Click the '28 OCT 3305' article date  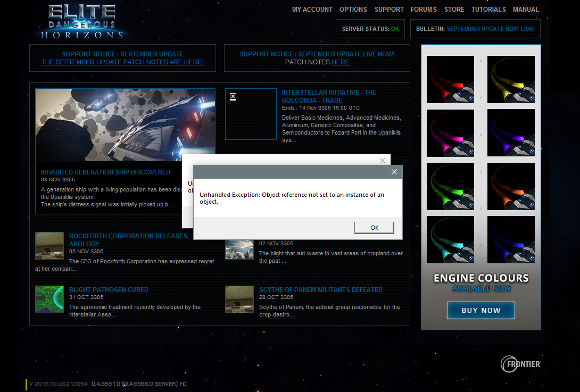coord(276,297)
